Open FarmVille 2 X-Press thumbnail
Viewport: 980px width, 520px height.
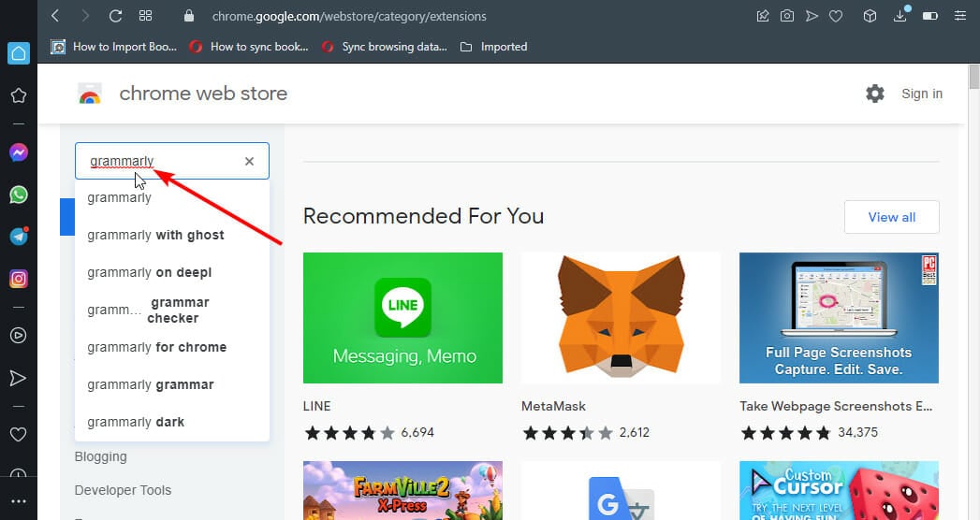click(x=402, y=491)
